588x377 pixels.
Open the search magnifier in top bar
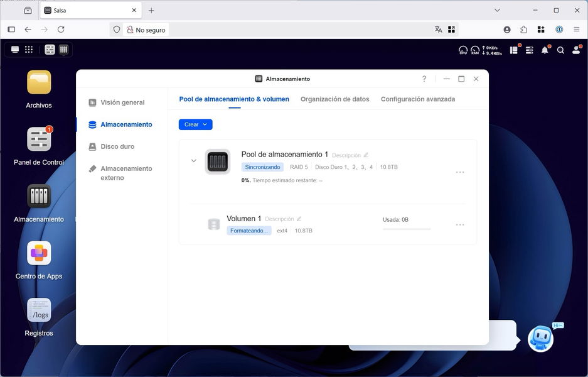tap(560, 50)
